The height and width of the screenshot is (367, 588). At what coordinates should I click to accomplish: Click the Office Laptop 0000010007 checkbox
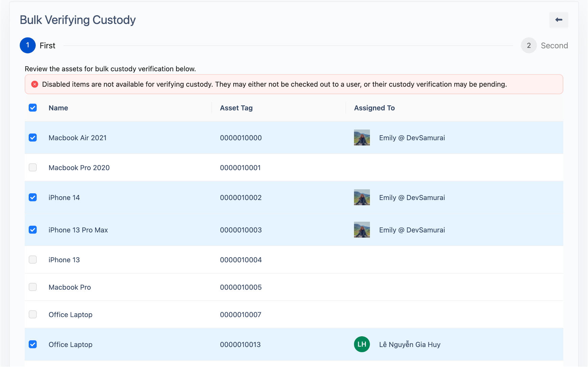(x=33, y=314)
